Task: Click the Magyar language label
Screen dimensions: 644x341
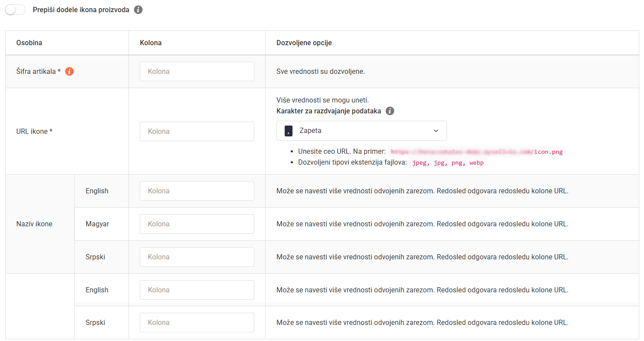Action: pyautogui.click(x=97, y=224)
